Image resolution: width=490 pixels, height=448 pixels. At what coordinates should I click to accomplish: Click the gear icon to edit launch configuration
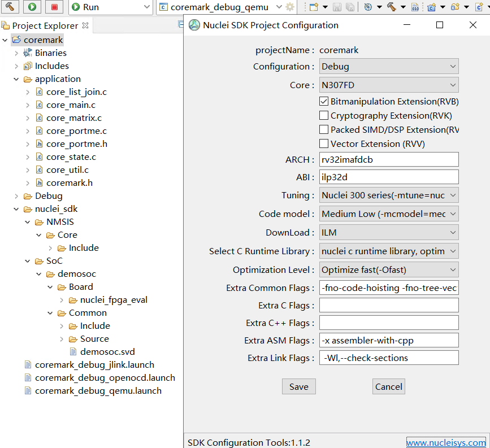(290, 7)
